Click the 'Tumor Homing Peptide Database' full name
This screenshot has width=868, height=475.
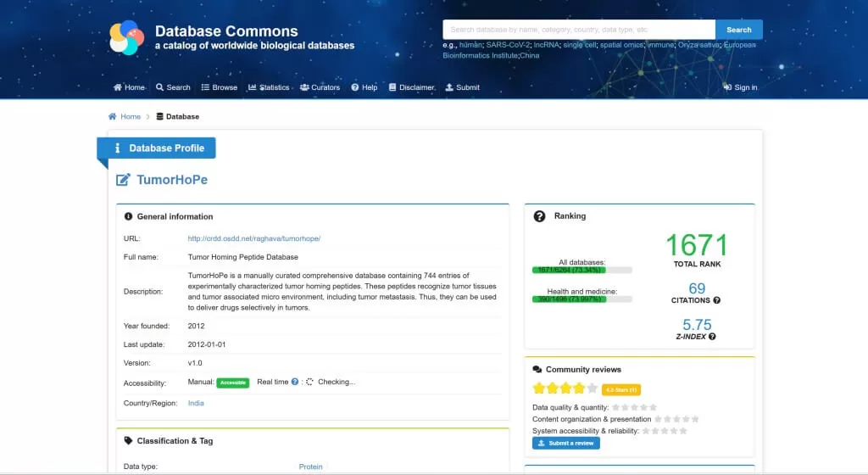point(243,257)
